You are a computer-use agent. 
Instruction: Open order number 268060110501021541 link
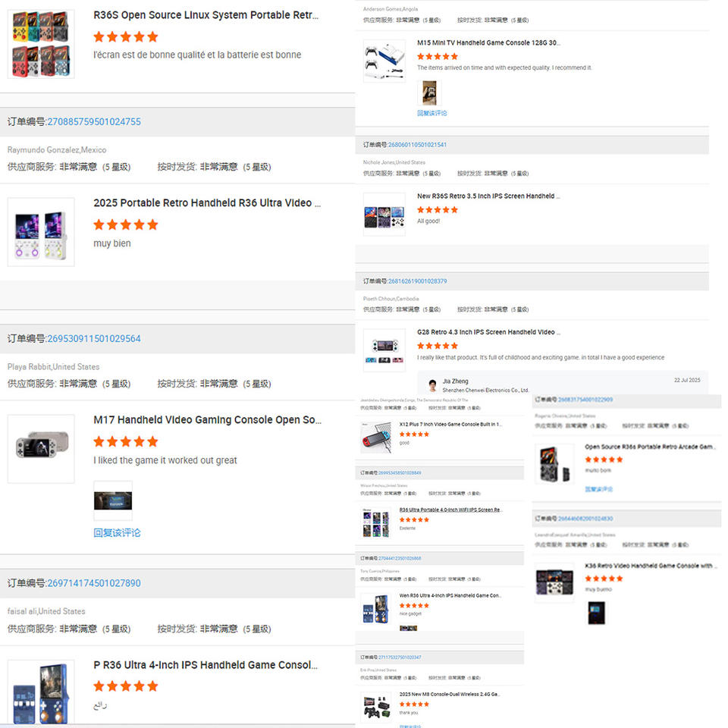tap(417, 145)
